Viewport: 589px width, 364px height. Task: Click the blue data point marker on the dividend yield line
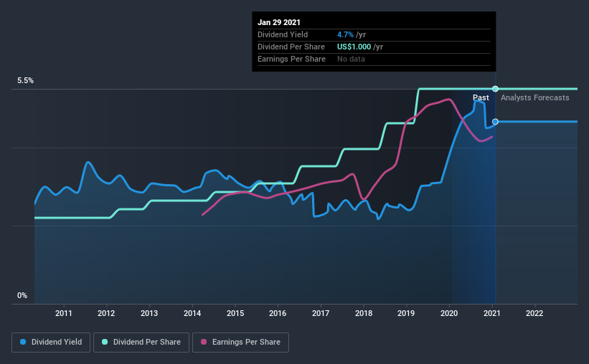pyautogui.click(x=495, y=122)
